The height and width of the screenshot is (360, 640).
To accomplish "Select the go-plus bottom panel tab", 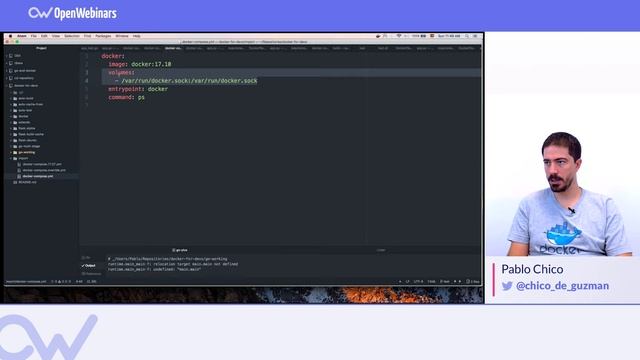I will click(x=180, y=250).
